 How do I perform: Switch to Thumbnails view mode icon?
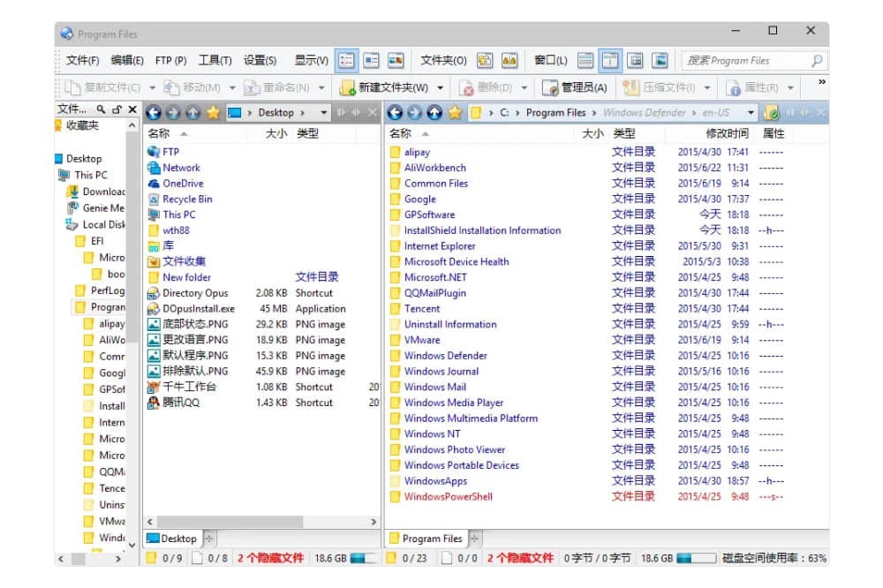[x=396, y=60]
